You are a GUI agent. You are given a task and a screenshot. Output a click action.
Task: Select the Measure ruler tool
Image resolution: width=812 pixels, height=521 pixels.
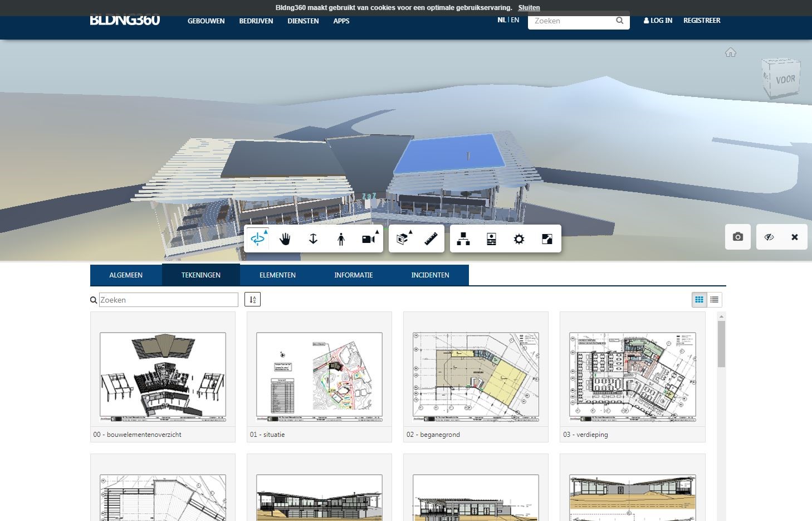coord(431,239)
